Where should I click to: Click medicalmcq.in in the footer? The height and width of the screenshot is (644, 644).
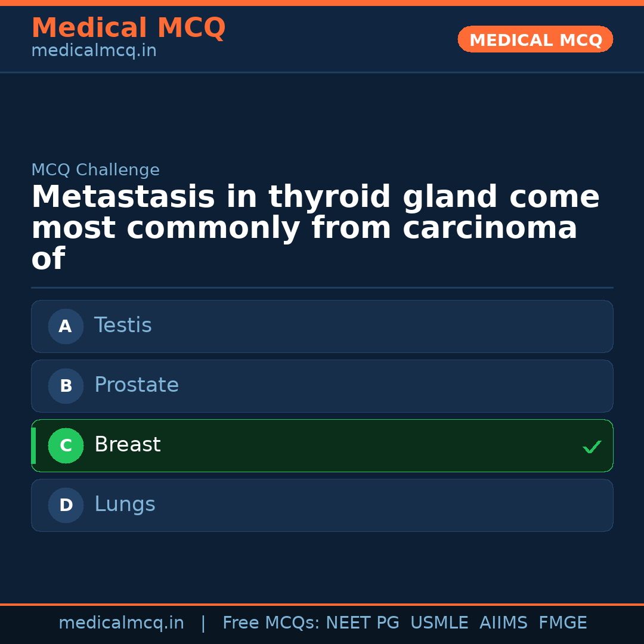coord(121,622)
